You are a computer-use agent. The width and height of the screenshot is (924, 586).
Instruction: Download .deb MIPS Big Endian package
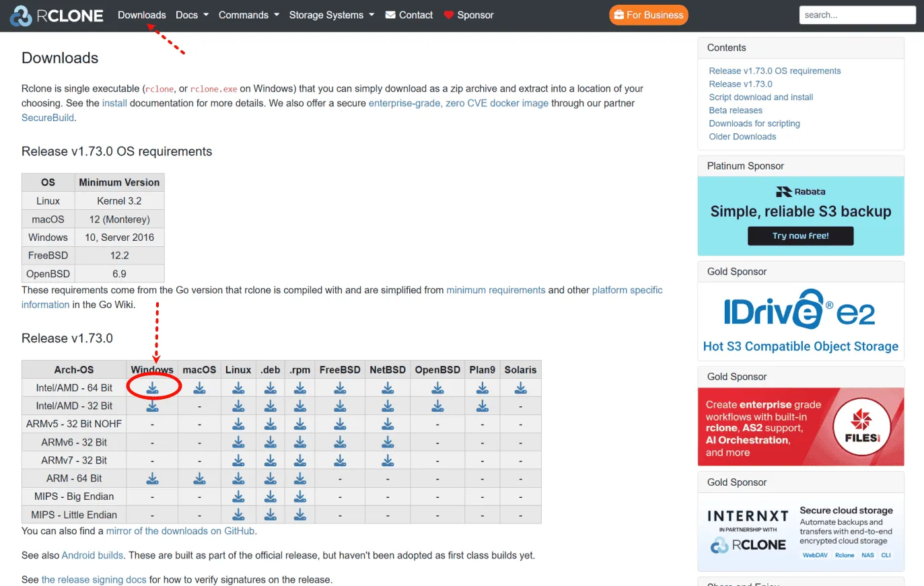point(270,497)
